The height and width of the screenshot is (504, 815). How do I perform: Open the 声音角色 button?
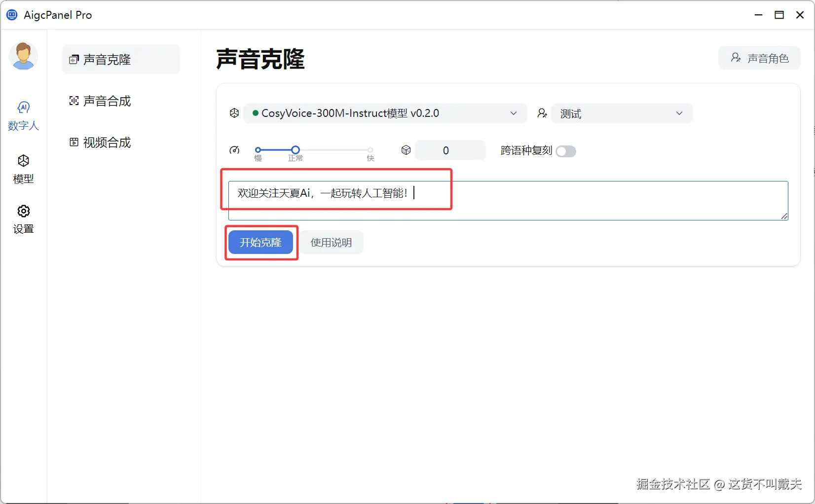[759, 58]
